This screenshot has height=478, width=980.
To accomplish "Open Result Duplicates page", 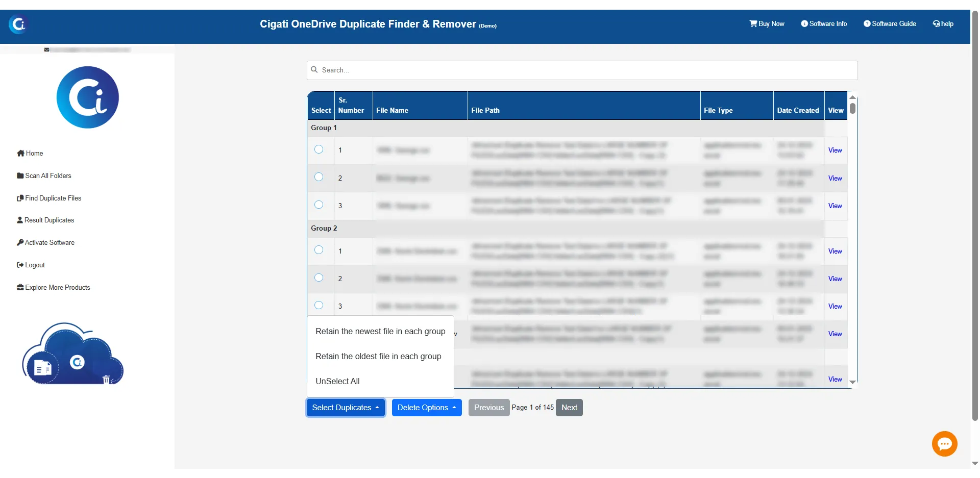I will 45,220.
